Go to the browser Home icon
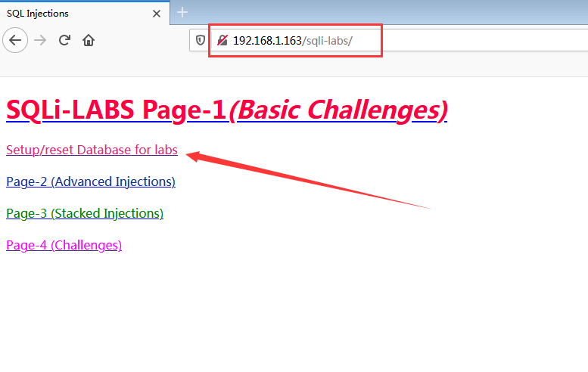The width and height of the screenshot is (588, 372). click(89, 40)
